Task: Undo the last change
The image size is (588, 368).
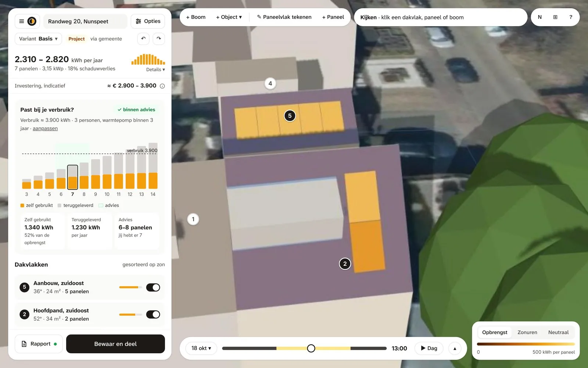Action: 143,39
